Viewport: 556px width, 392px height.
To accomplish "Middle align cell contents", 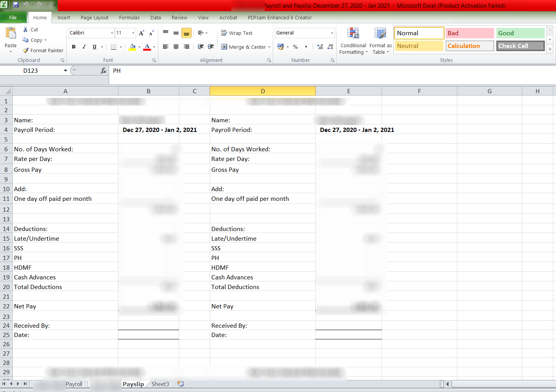I will coord(176,33).
